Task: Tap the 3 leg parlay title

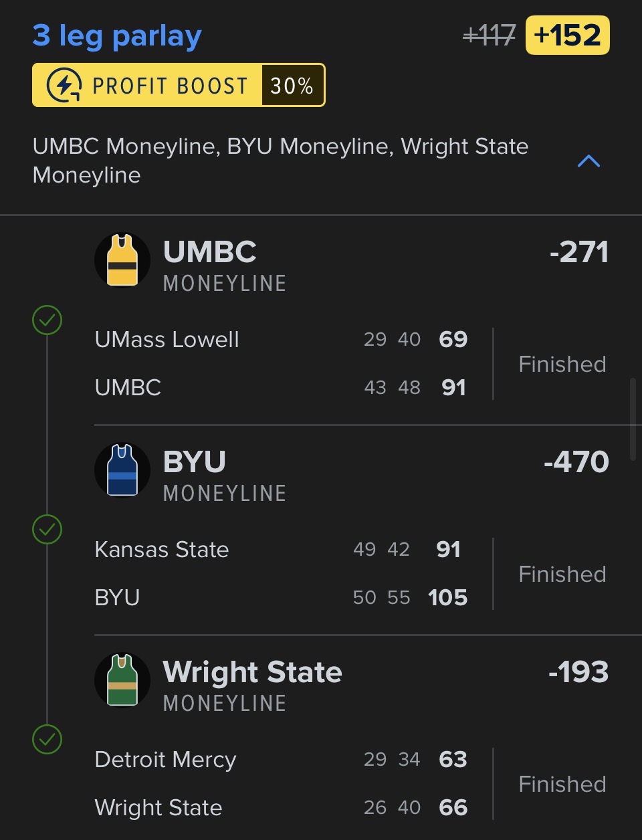Action: 117,36
